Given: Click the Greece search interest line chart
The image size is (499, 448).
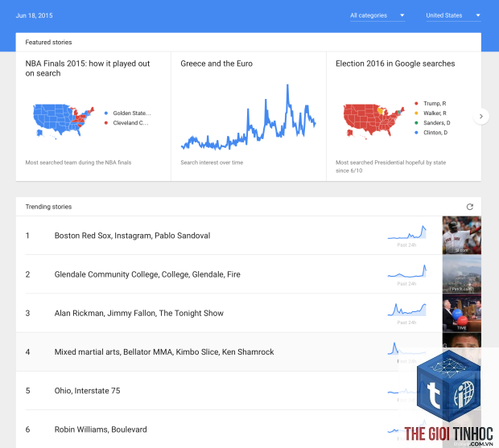Looking at the screenshot, I should click(248, 117).
